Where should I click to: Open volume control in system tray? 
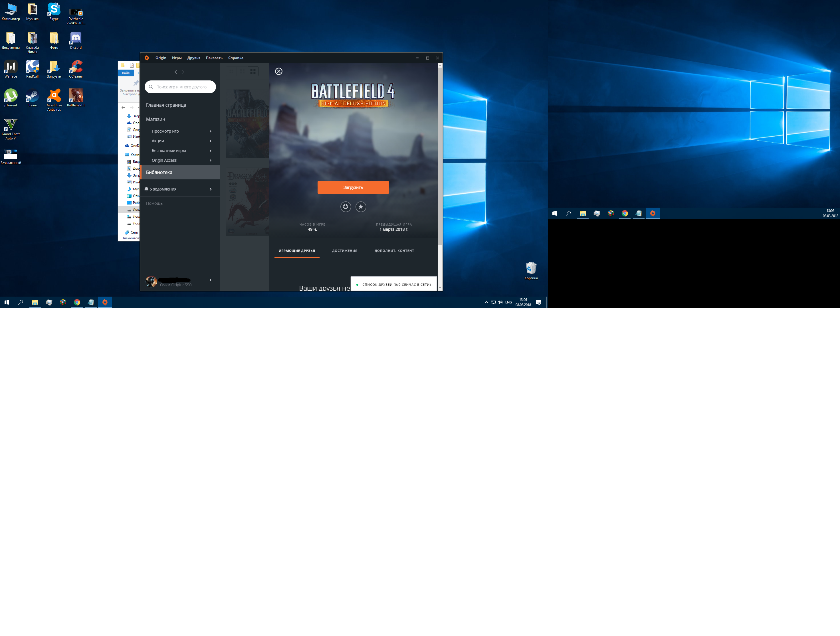pos(500,302)
